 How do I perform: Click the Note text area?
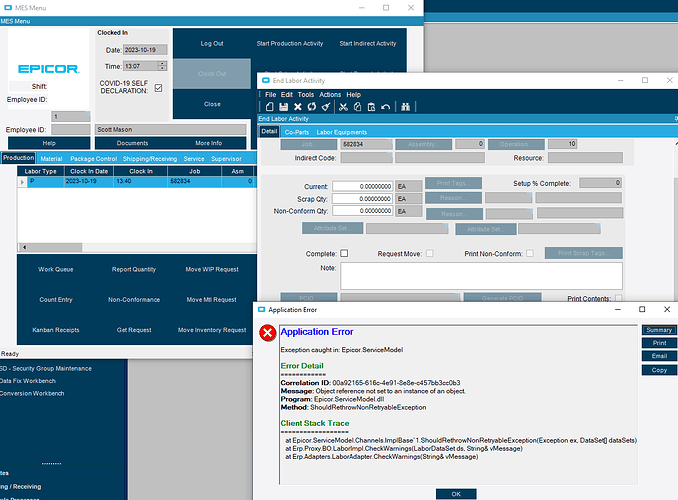point(481,276)
